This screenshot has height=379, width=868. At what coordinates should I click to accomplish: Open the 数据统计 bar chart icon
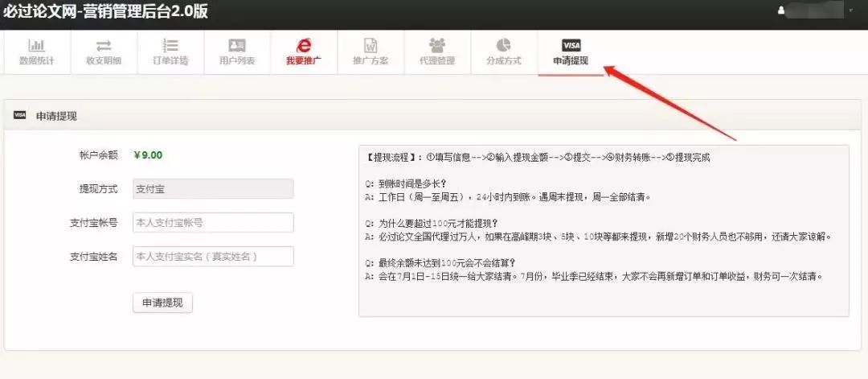[36, 45]
